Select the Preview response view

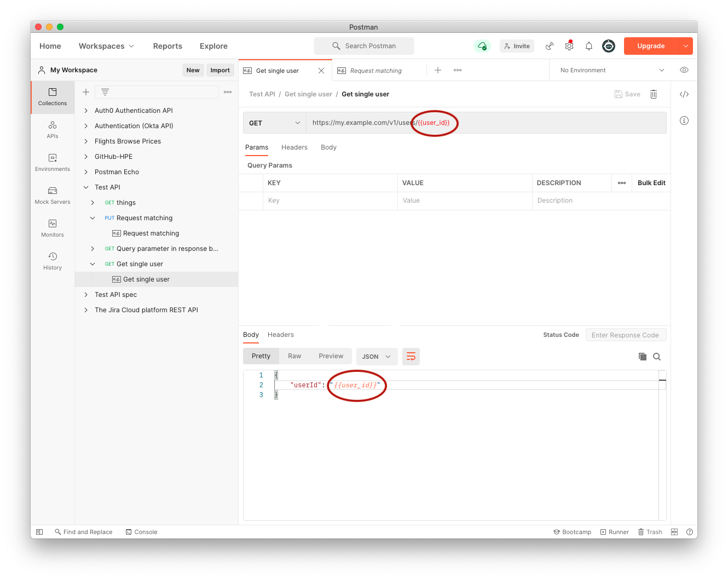(331, 356)
